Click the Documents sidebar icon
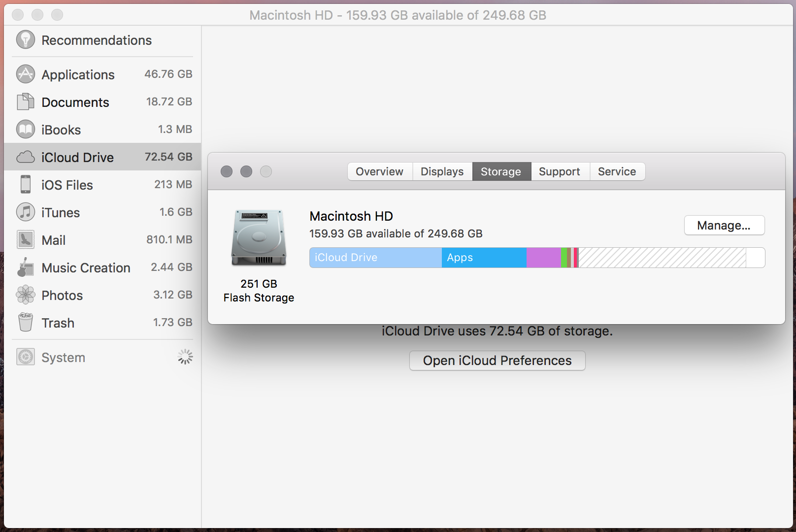 tap(26, 102)
